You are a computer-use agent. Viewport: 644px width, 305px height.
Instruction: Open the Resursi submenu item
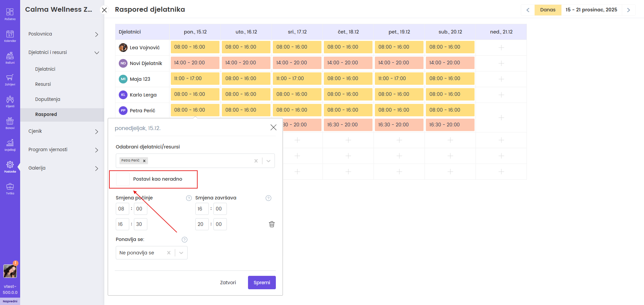point(43,84)
